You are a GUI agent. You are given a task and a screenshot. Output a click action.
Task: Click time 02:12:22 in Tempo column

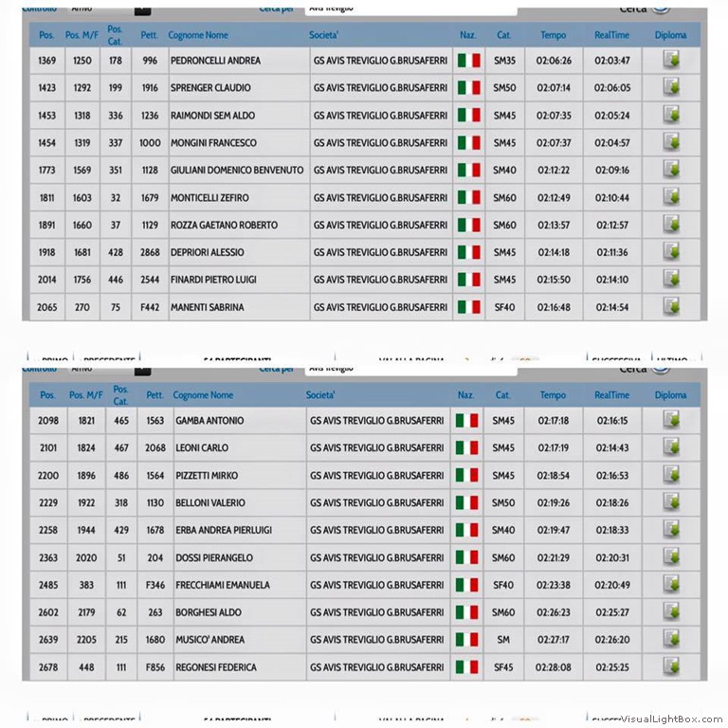coord(554,170)
